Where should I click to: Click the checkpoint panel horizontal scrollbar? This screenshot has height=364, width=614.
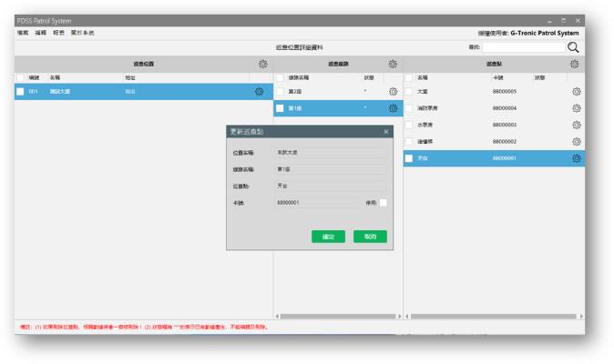click(494, 316)
